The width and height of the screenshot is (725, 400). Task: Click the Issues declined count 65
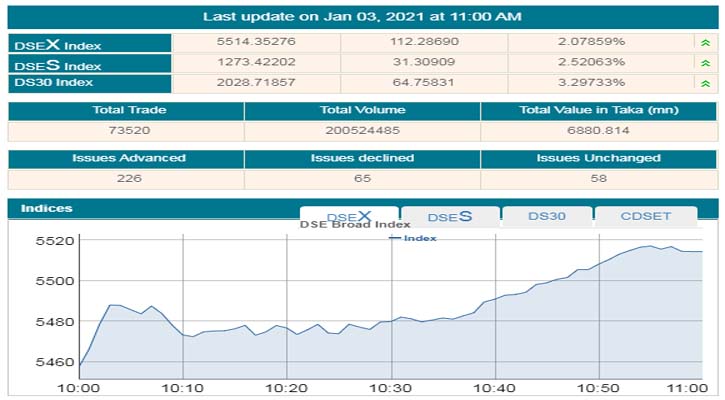[362, 179]
